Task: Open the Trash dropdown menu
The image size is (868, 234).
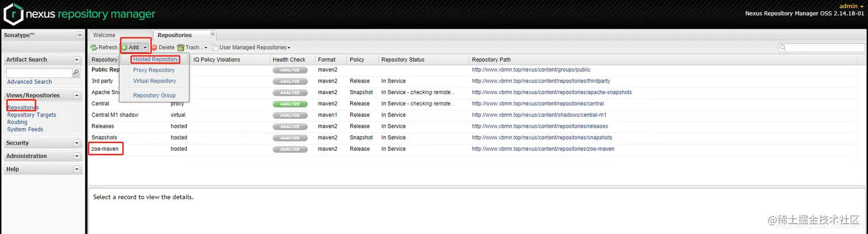Action: [192, 48]
